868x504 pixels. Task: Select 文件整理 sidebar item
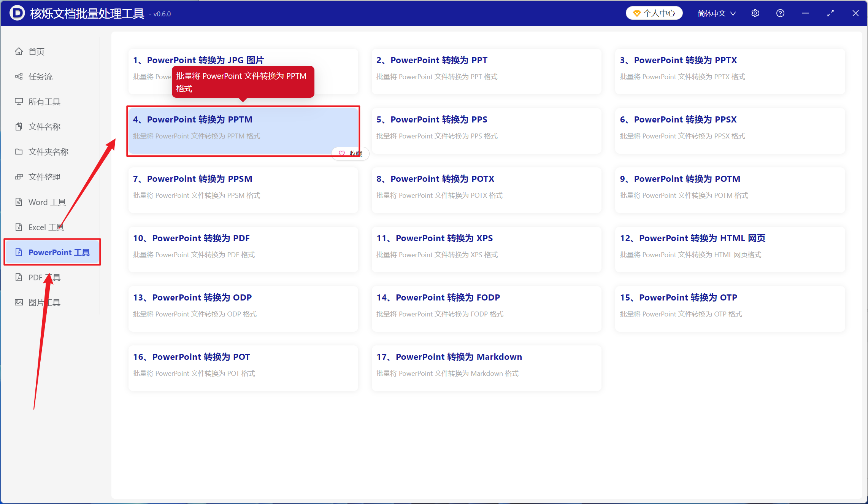point(52,177)
